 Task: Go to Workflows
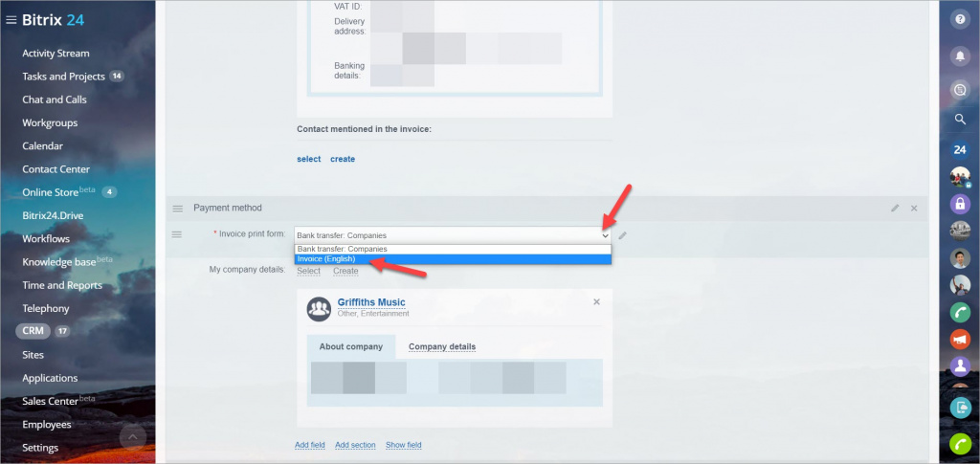click(46, 238)
